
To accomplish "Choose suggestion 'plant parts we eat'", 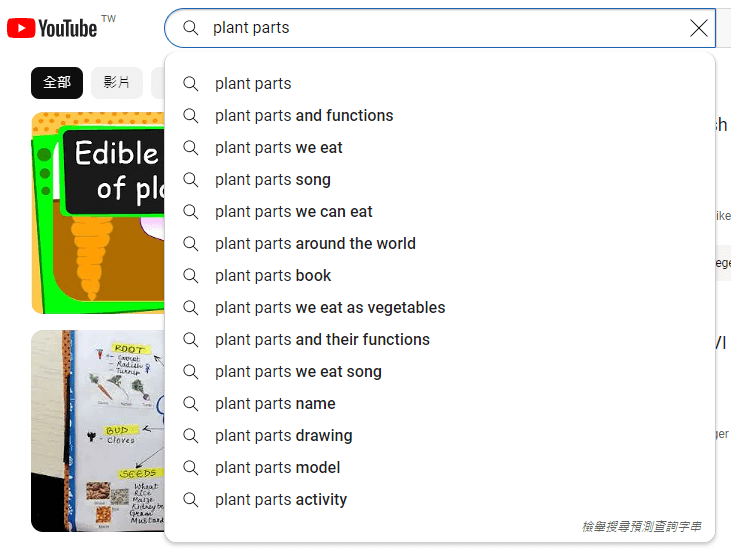I will coord(279,148).
